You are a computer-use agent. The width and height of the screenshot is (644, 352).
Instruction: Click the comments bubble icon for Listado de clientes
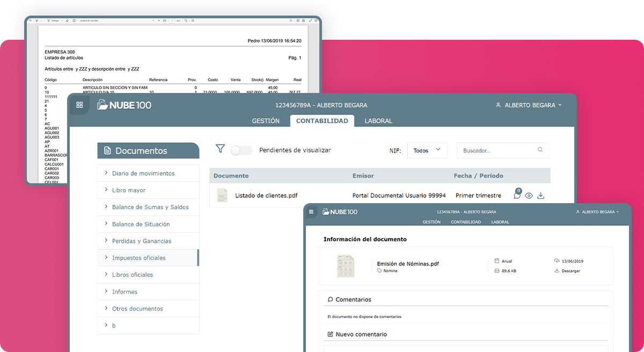point(517,196)
